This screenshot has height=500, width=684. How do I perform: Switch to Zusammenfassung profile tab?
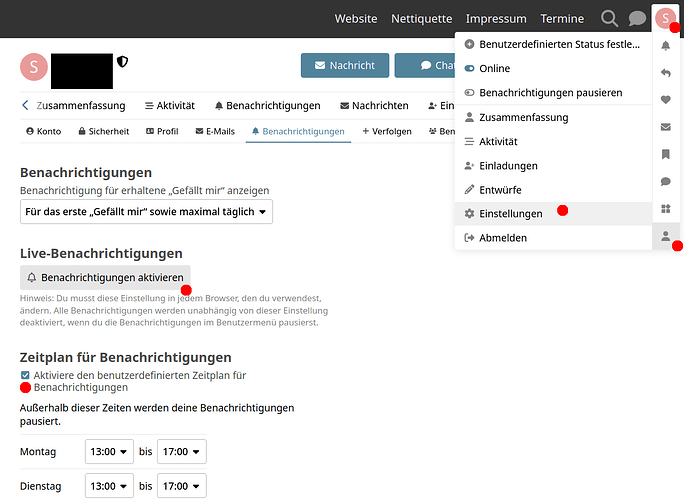pyautogui.click(x=81, y=106)
